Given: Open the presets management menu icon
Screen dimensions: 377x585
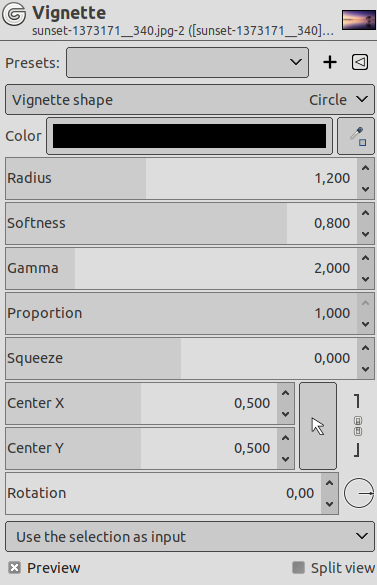Looking at the screenshot, I should coord(360,62).
